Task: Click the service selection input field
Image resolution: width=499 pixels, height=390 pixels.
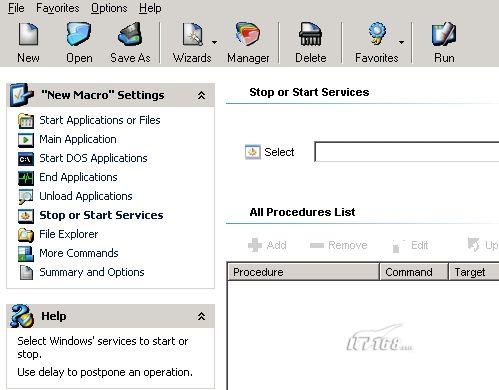Action: click(x=407, y=152)
